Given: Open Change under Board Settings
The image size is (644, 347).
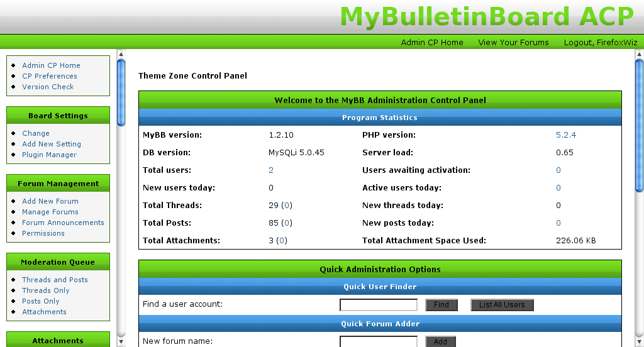Looking at the screenshot, I should [x=36, y=133].
